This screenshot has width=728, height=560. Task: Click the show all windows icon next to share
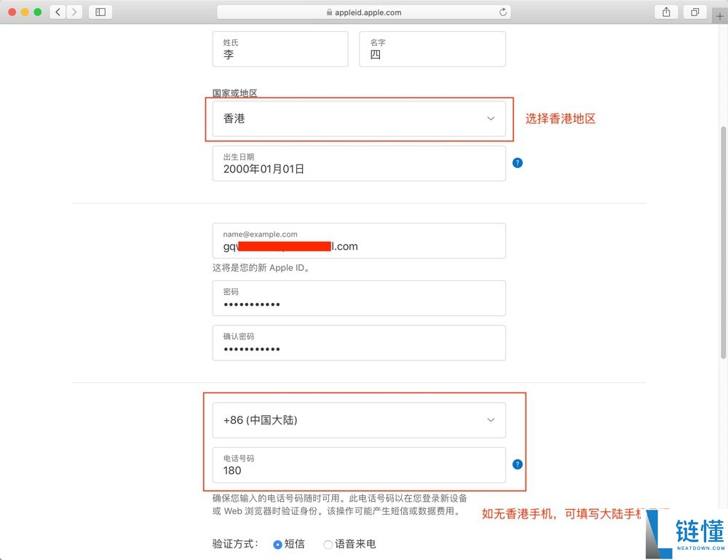pos(694,12)
